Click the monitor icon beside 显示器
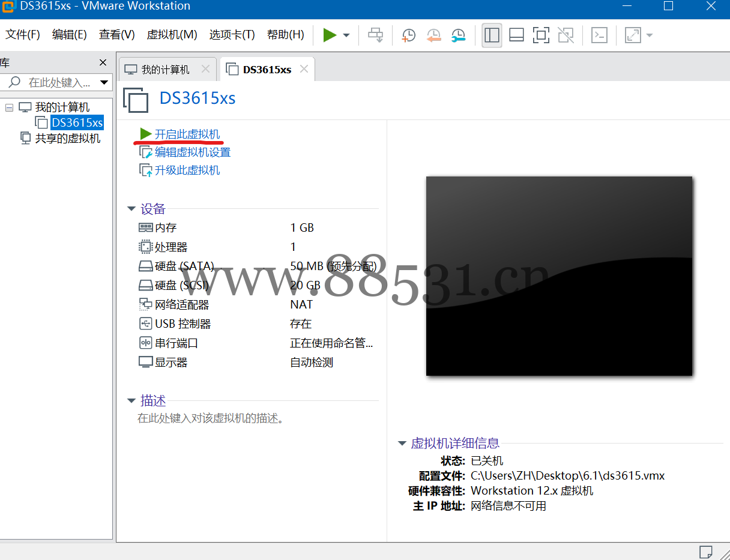The height and width of the screenshot is (560, 730). point(145,363)
